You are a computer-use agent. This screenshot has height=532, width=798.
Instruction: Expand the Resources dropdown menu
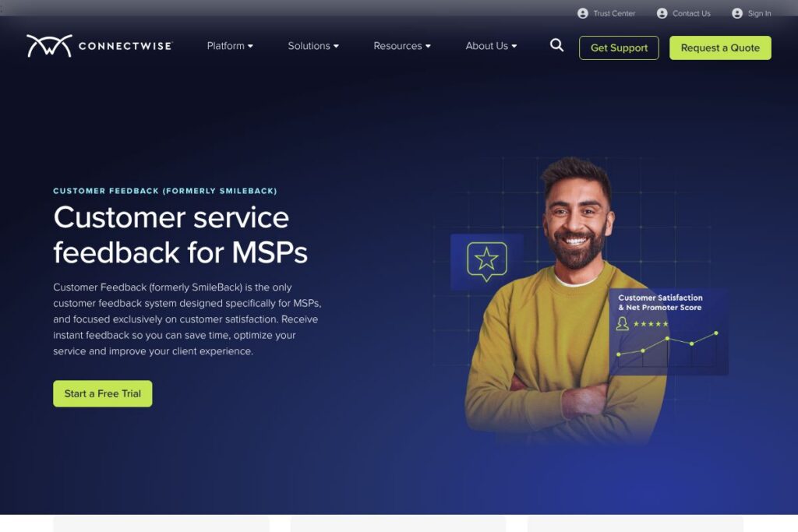point(402,46)
